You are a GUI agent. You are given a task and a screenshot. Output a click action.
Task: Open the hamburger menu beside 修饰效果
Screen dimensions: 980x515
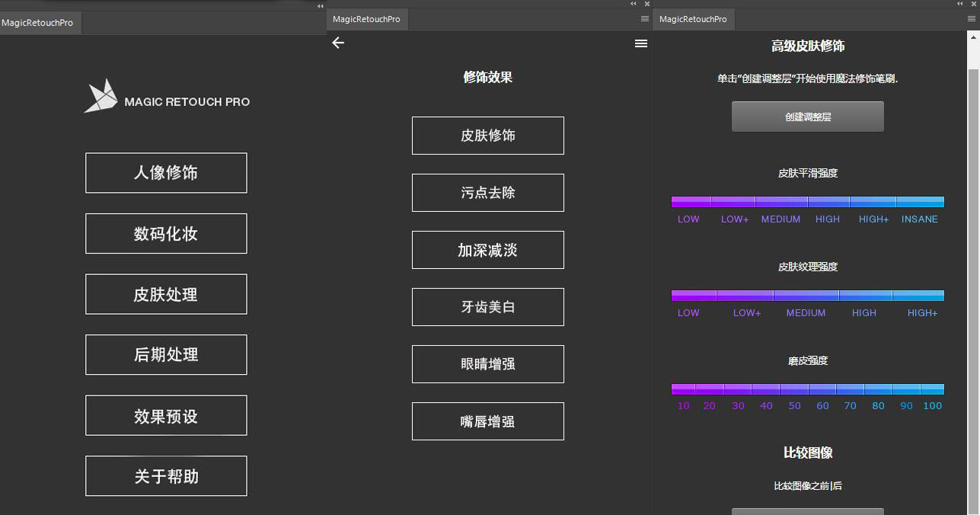tap(640, 43)
